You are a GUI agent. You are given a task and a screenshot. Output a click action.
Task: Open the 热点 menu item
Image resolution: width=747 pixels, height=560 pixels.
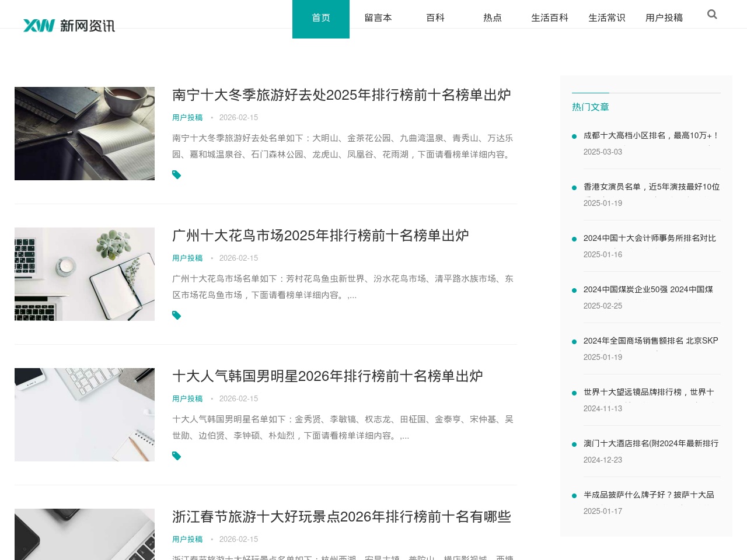(493, 18)
